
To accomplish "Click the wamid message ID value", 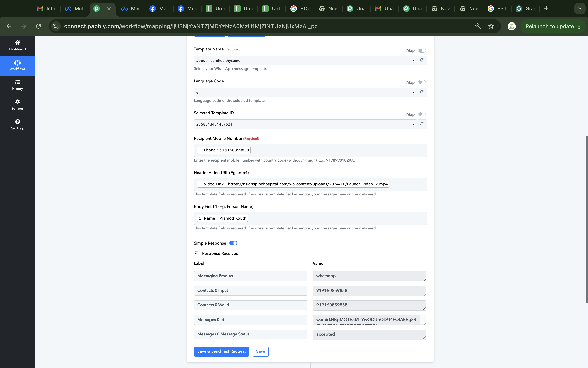I will [369, 320].
